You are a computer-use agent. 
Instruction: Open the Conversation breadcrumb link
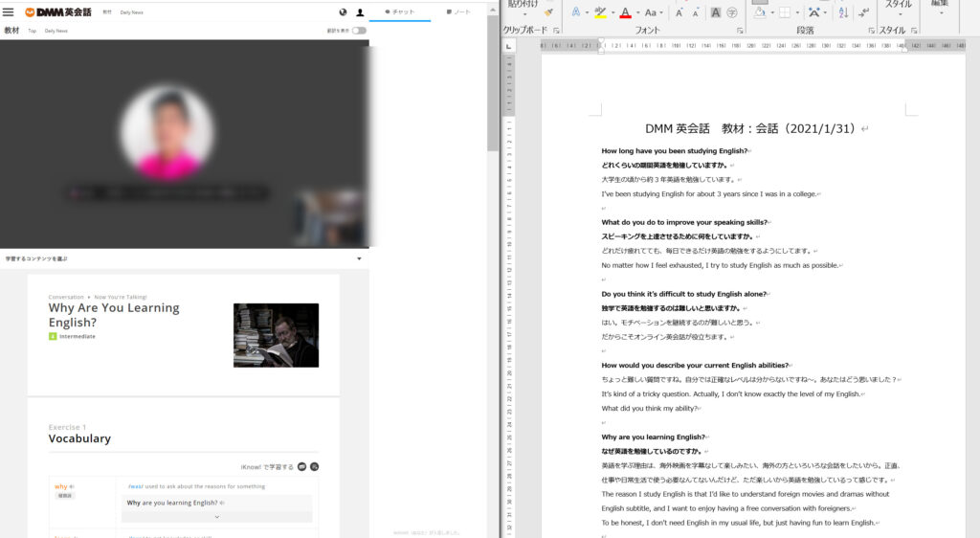66,297
